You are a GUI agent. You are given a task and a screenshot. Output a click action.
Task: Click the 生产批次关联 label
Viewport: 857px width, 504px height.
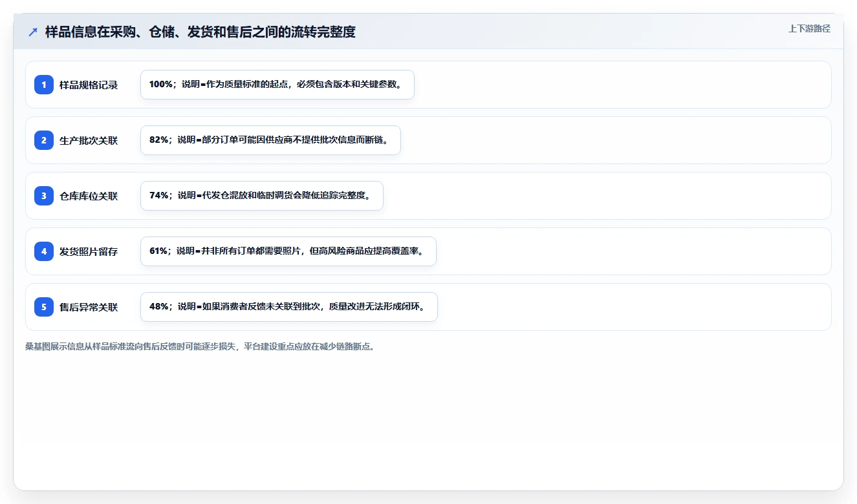coord(89,140)
